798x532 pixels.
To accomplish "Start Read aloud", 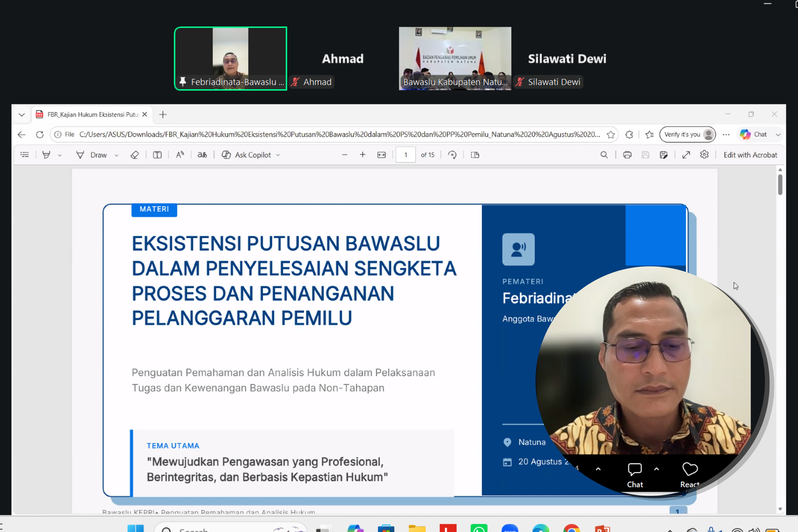I will pyautogui.click(x=180, y=155).
